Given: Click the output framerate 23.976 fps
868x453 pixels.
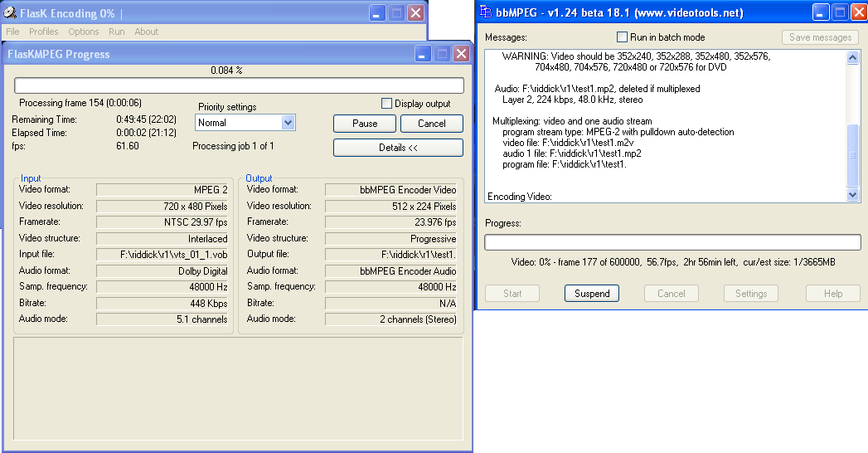Looking at the screenshot, I should 390,222.
